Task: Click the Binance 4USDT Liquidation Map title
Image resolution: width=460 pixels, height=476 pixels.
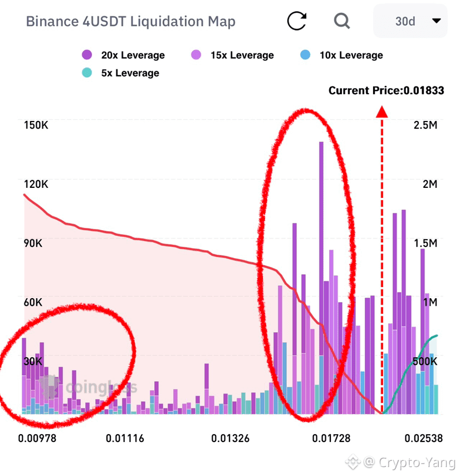Action: [x=131, y=21]
